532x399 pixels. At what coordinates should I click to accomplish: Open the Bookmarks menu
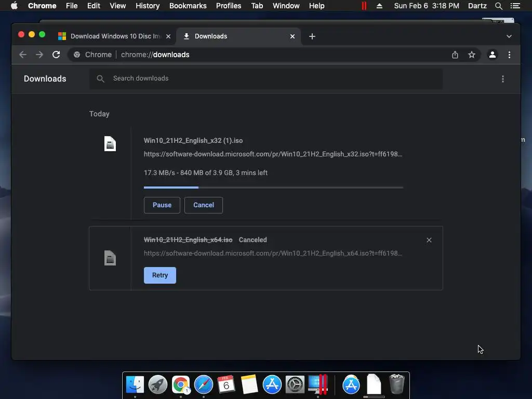click(188, 6)
